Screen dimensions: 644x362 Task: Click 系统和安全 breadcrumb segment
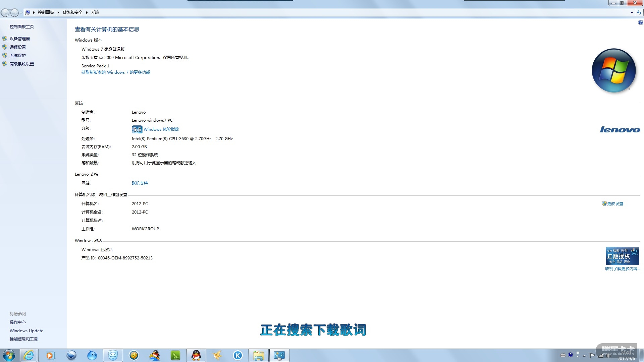coord(72,12)
